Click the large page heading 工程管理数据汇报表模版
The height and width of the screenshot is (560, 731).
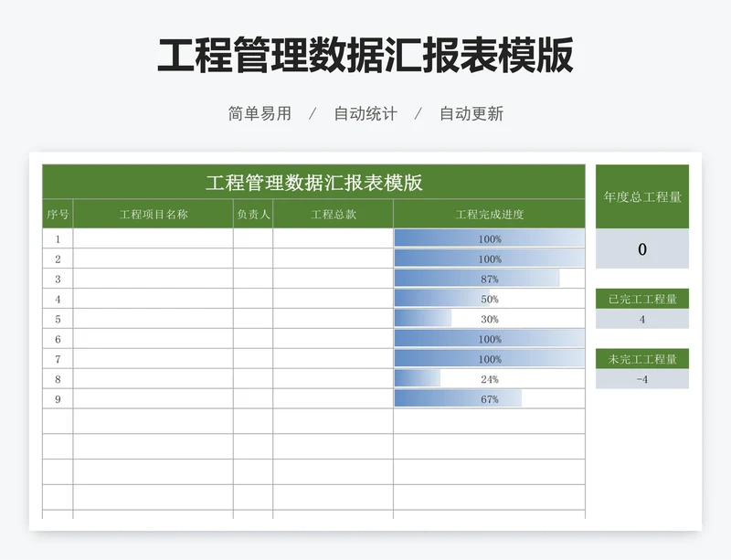(x=365, y=55)
